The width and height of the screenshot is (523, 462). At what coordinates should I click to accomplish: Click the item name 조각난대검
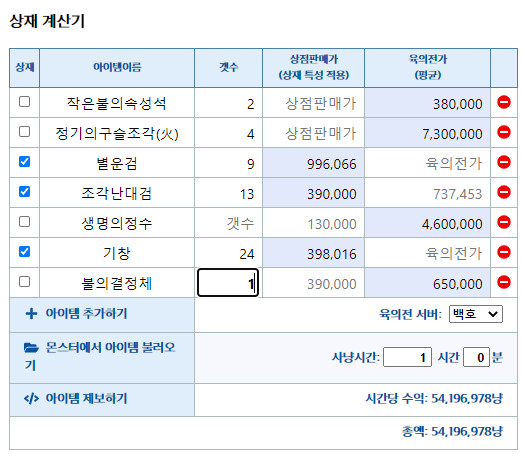[x=117, y=193]
